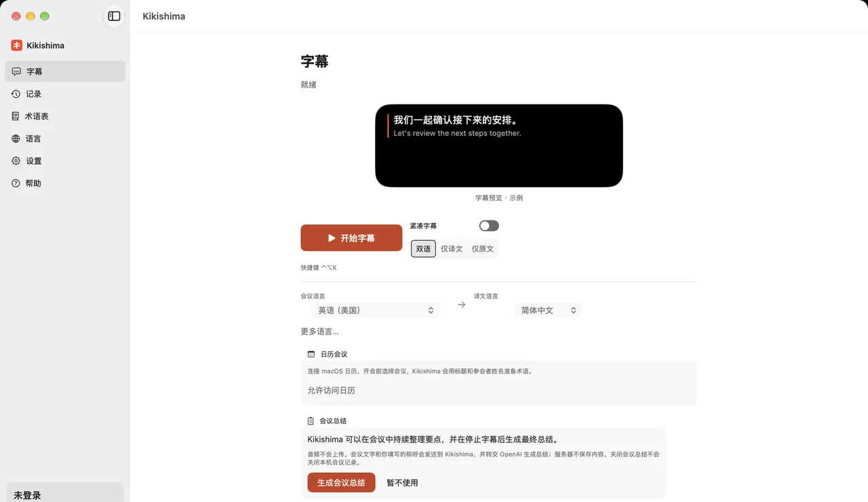Open 设置 in the sidebar
Screen dimensions: 868x502
(65, 161)
